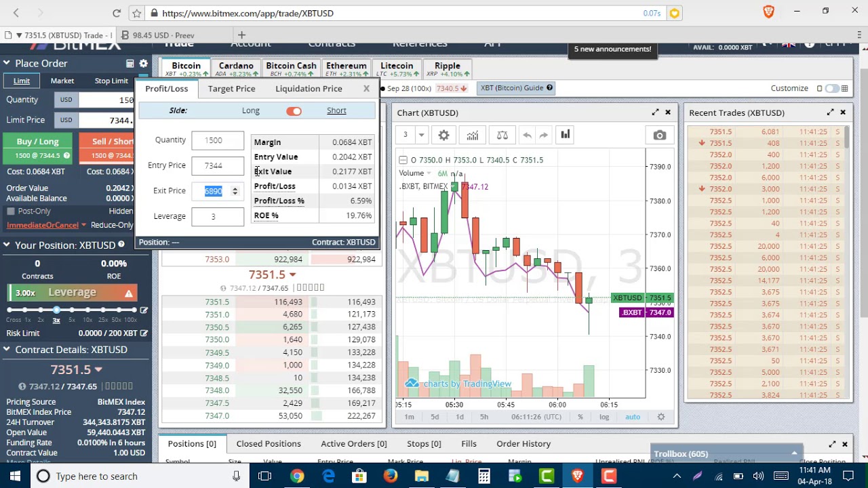The height and width of the screenshot is (488, 868).
Task: Click the chart redo arrow
Action: 544,135
